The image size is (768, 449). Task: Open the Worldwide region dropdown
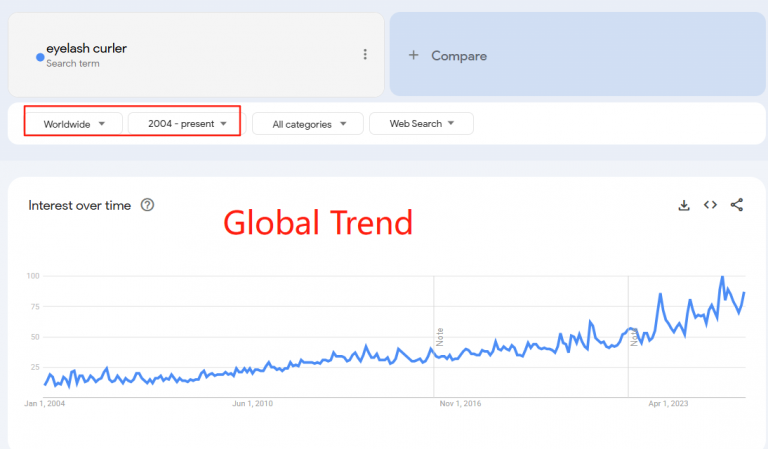[74, 124]
